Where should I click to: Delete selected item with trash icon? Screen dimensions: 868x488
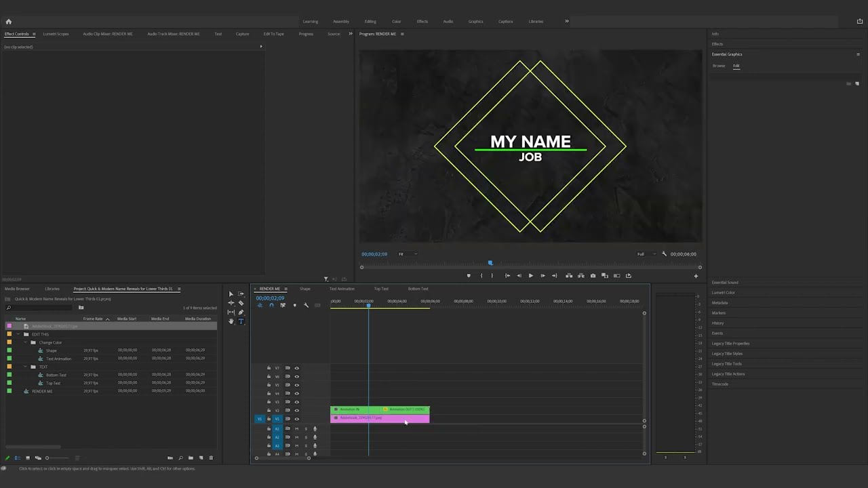pyautogui.click(x=211, y=457)
